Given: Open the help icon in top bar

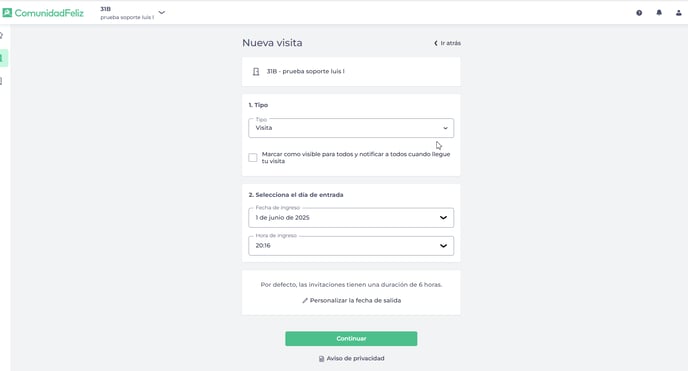Looking at the screenshot, I should point(639,13).
